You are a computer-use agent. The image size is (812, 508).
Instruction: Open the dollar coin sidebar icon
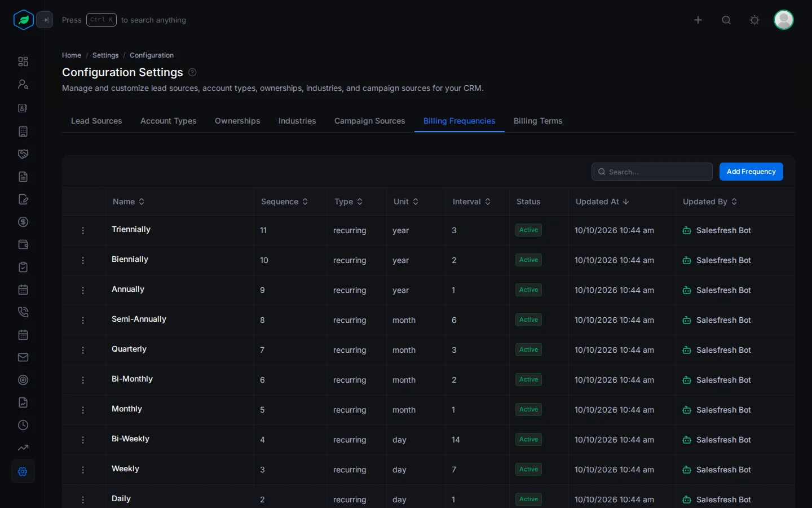23,222
